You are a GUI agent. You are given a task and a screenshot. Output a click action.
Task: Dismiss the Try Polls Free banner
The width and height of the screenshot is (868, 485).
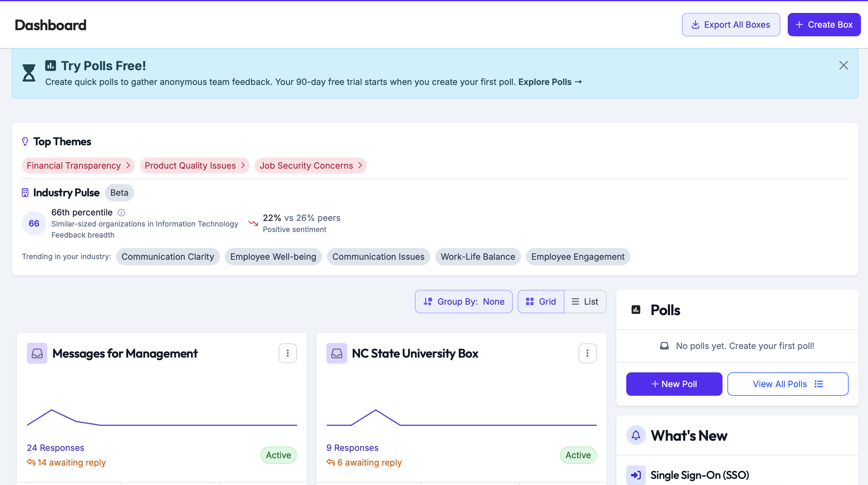coord(843,65)
